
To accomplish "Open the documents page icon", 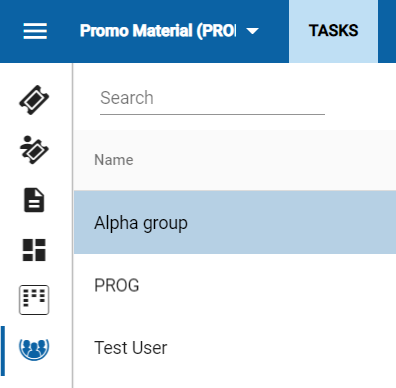I will coord(34,200).
